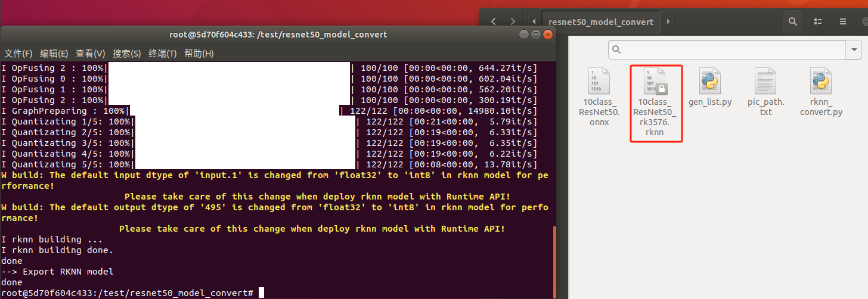Image resolution: width=868 pixels, height=299 pixels.
Task: Open the terminal 文件(F) menu
Action: click(x=18, y=54)
